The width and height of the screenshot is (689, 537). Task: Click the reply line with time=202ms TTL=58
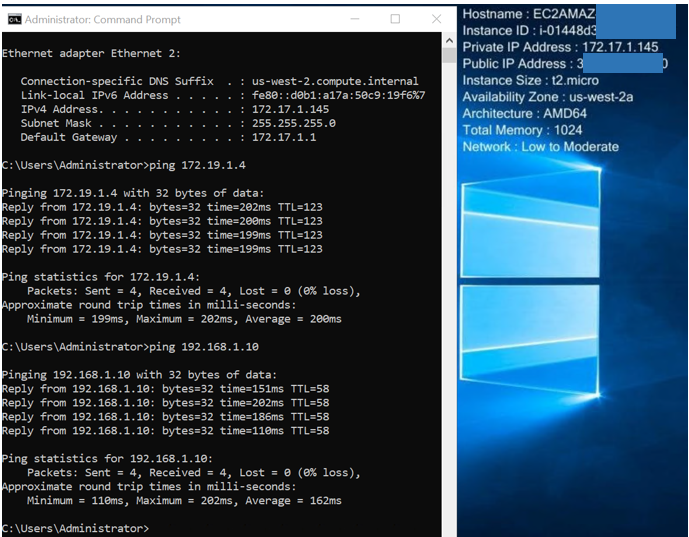pos(166,403)
